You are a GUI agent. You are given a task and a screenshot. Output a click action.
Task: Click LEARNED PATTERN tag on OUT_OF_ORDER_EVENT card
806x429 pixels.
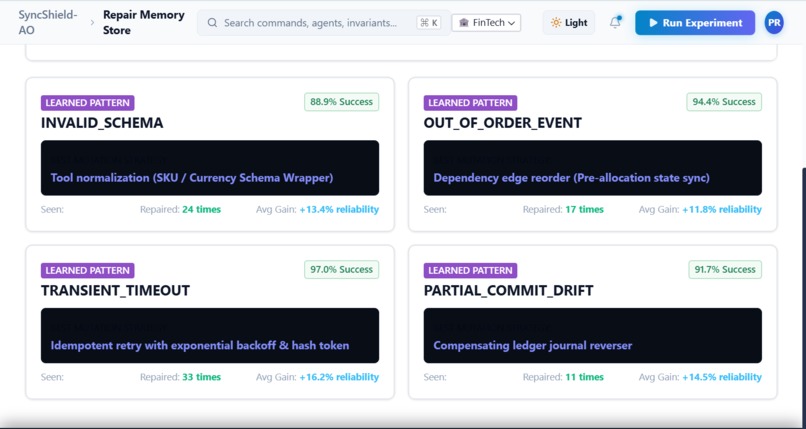click(470, 103)
